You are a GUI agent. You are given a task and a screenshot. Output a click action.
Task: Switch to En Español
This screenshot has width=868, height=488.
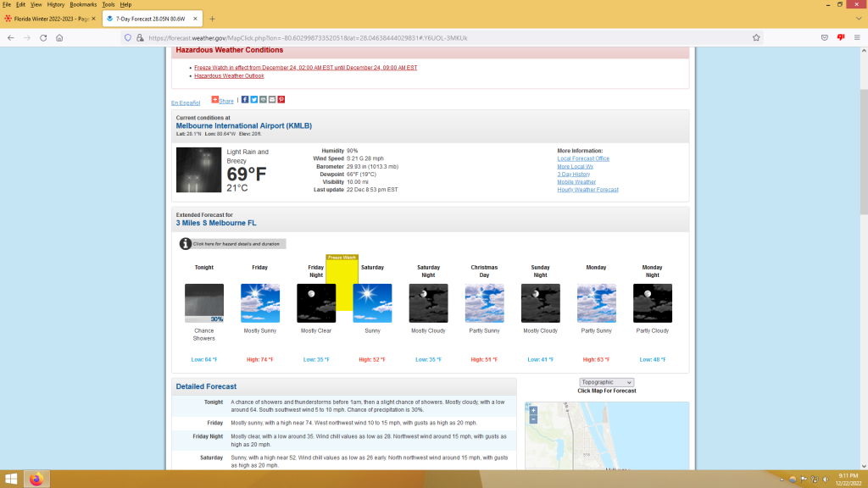click(186, 103)
